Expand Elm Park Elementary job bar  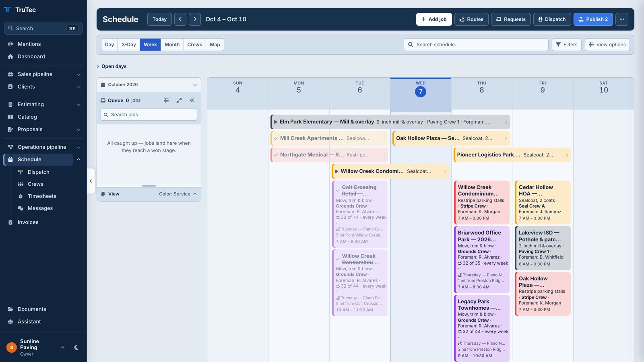[x=276, y=122]
